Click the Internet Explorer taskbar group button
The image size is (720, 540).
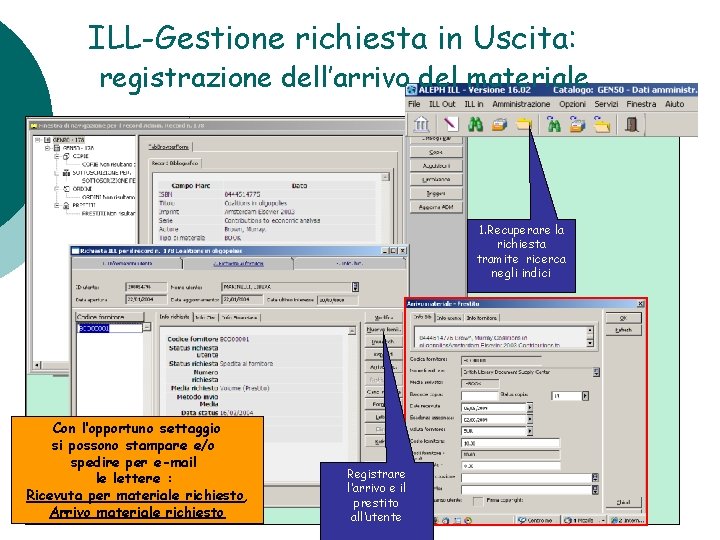[x=627, y=520]
